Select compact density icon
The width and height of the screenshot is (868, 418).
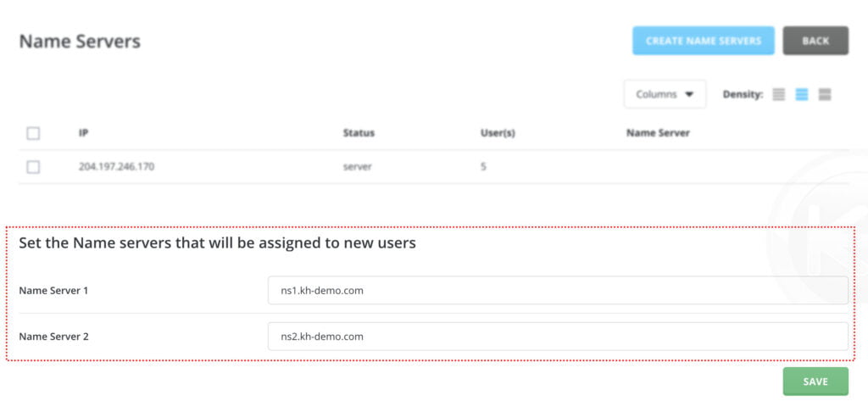click(778, 95)
